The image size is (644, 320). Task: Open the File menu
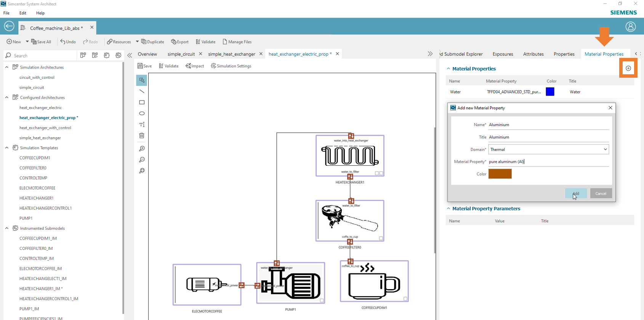(x=6, y=13)
